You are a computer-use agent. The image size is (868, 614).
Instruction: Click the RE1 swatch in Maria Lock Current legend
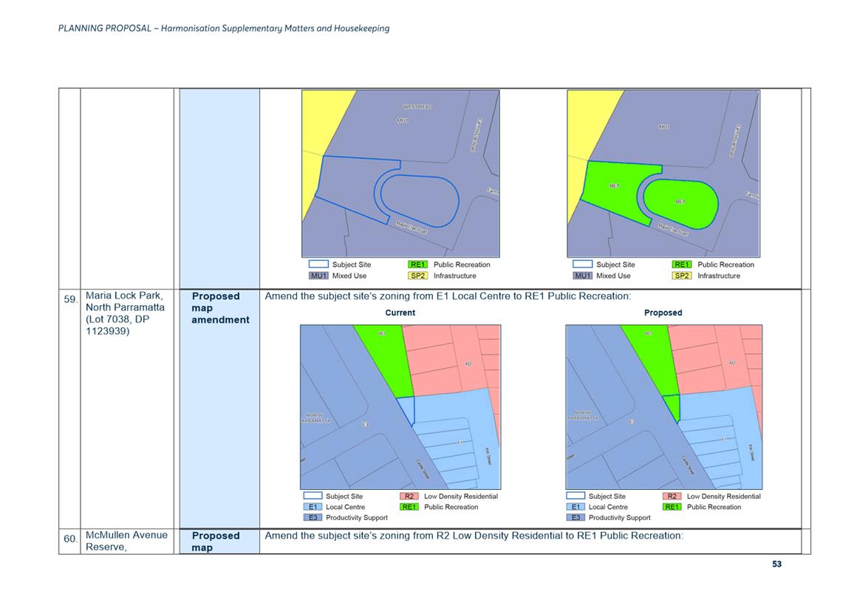409,507
